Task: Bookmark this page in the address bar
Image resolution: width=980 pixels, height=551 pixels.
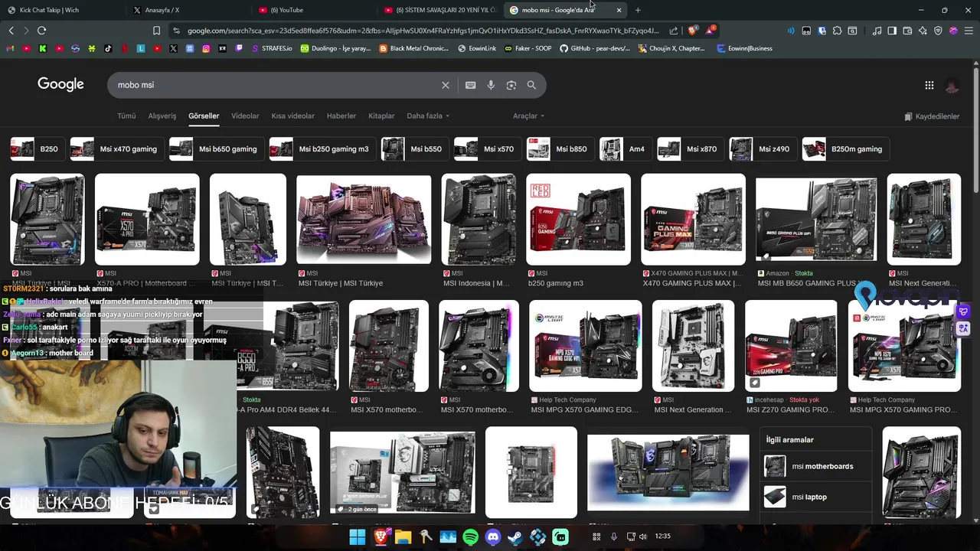Action: click(x=156, y=31)
